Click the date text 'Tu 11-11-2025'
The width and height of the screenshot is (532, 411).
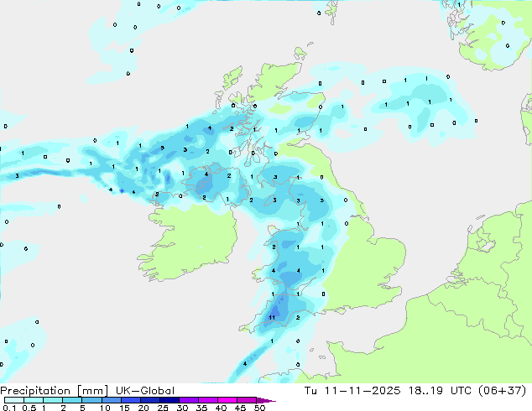coord(352,391)
